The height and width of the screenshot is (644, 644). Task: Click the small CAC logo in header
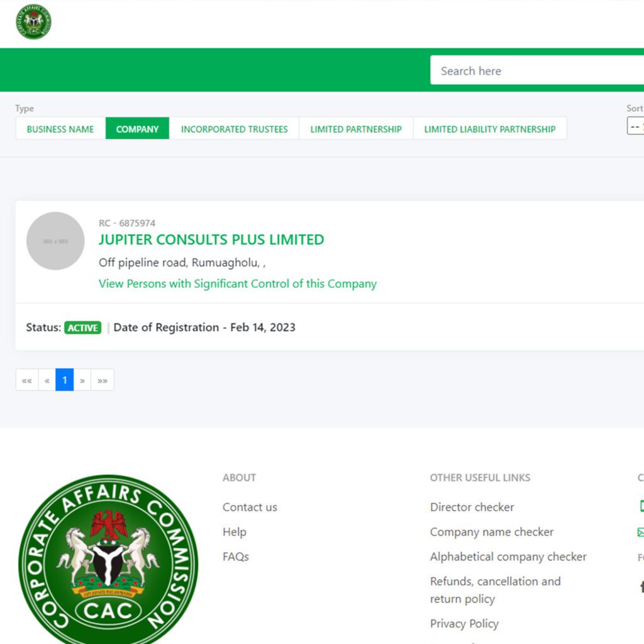(x=33, y=21)
